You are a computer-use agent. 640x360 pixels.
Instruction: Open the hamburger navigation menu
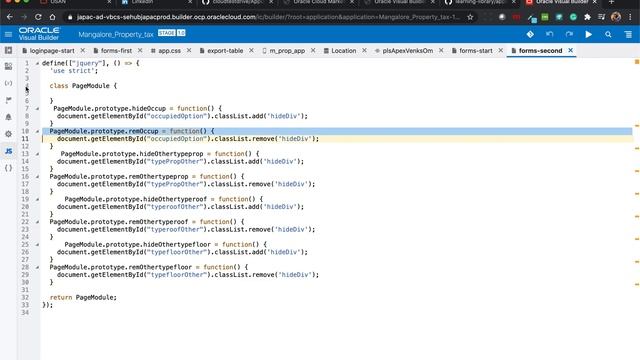click(8, 34)
